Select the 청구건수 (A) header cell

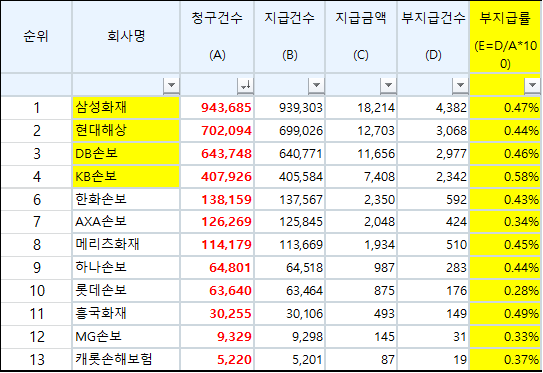pyautogui.click(x=217, y=36)
